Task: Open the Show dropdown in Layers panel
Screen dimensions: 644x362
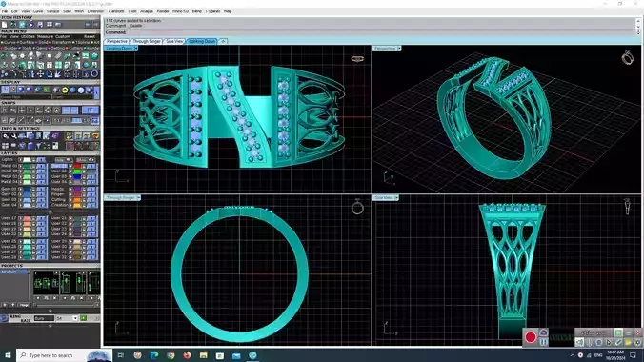Action: click(x=86, y=159)
